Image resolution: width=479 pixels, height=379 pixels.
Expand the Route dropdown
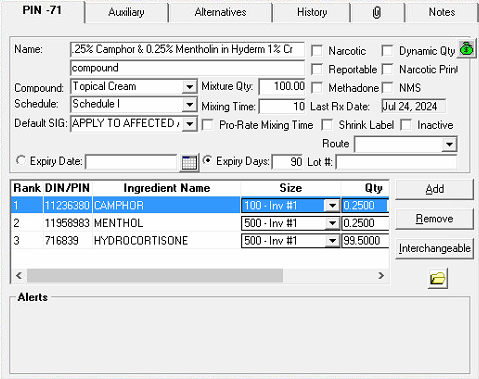pos(449,145)
